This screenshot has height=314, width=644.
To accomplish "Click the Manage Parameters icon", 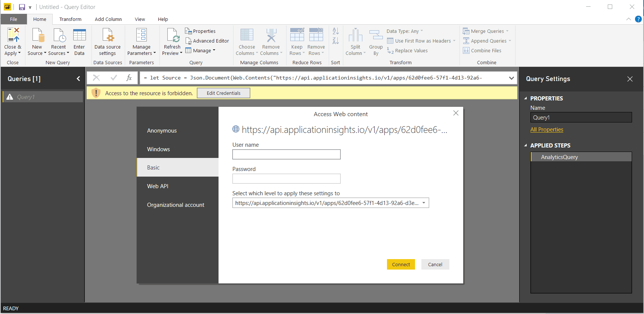I will (142, 35).
